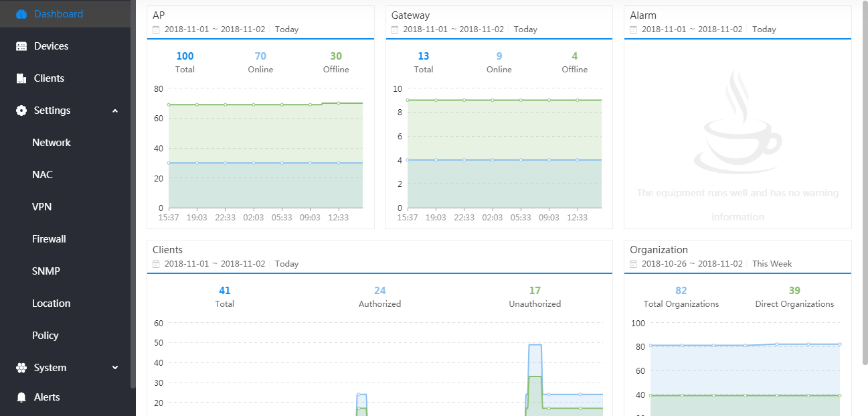The image size is (868, 416).
Task: Click Direct Organizations count 39
Action: (x=794, y=291)
